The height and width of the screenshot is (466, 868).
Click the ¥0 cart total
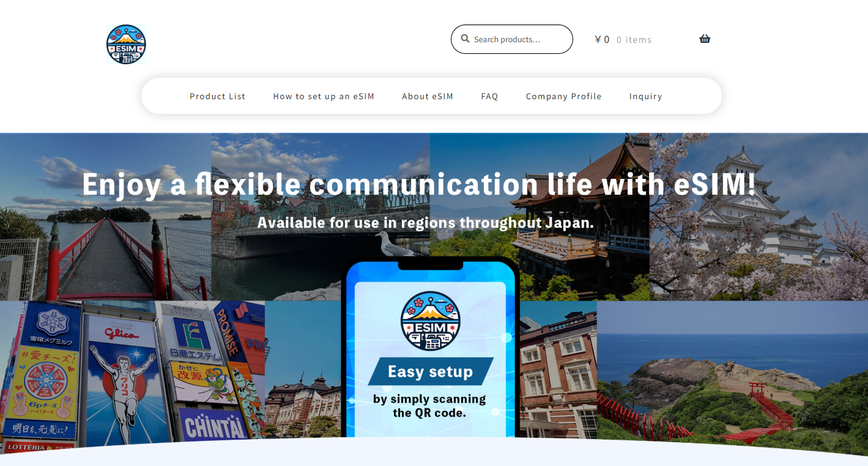point(602,40)
